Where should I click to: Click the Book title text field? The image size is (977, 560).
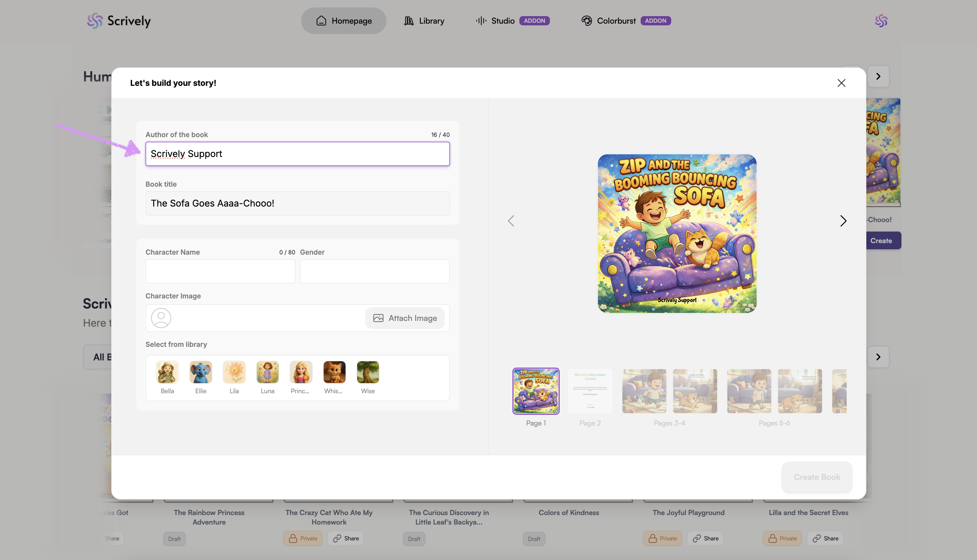coord(297,203)
